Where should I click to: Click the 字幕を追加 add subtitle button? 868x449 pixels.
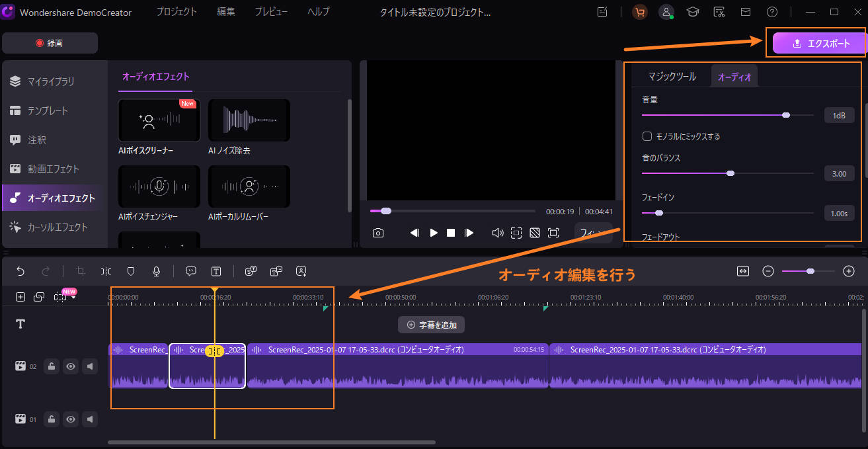pyautogui.click(x=432, y=325)
